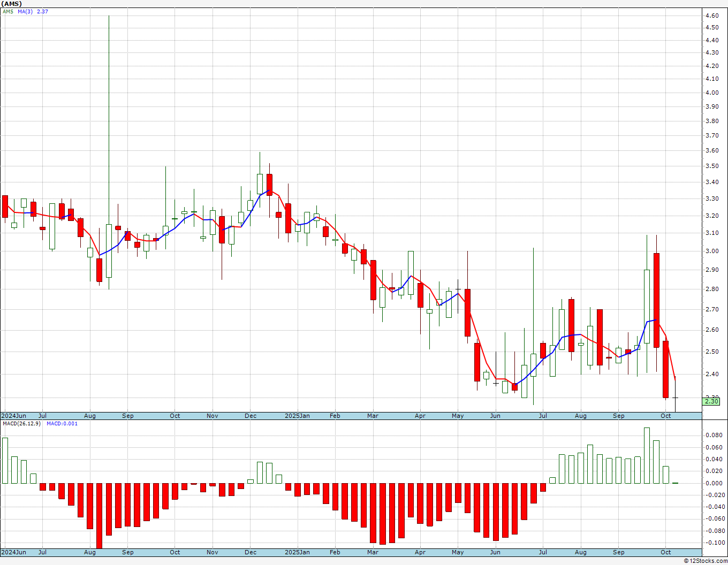Click the 4.50 price axis label
Screen dimensions: 728x565
(712, 28)
